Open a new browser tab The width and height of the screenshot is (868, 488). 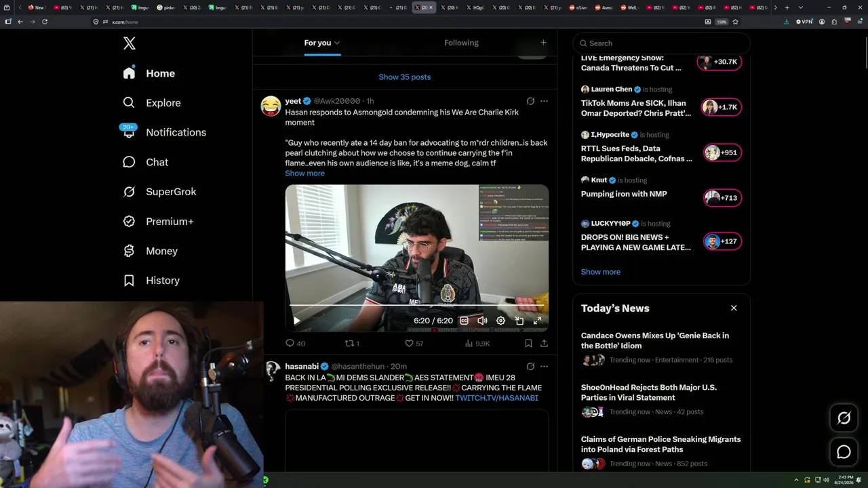[x=787, y=7]
